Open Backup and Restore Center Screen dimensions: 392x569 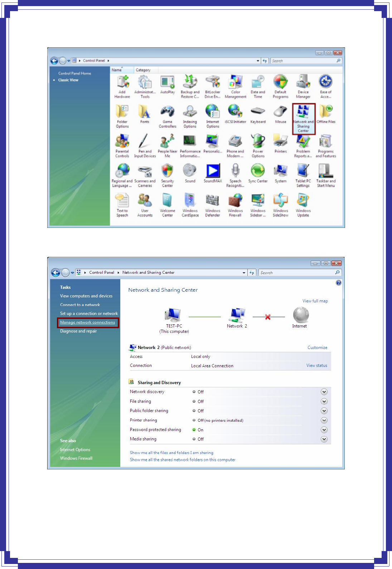[190, 87]
